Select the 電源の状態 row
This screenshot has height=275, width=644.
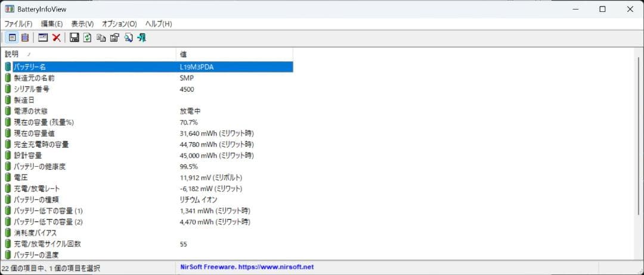click(148, 111)
